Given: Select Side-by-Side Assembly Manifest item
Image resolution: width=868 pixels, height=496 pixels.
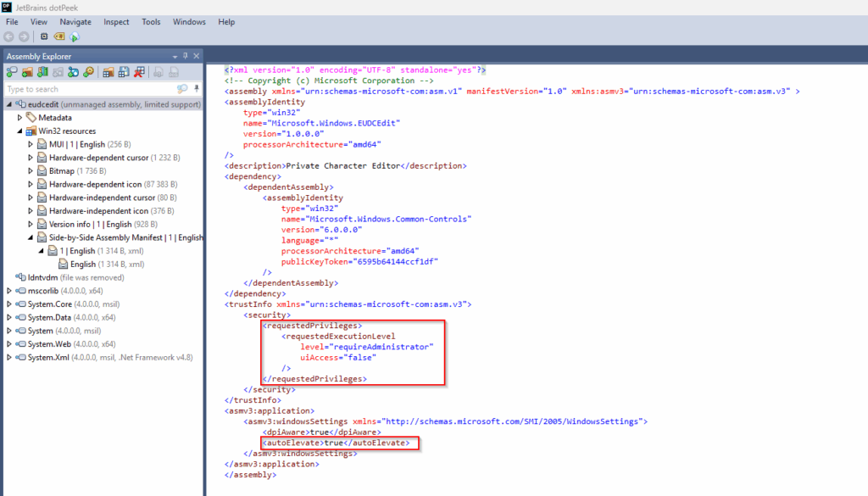Looking at the screenshot, I should coord(125,237).
